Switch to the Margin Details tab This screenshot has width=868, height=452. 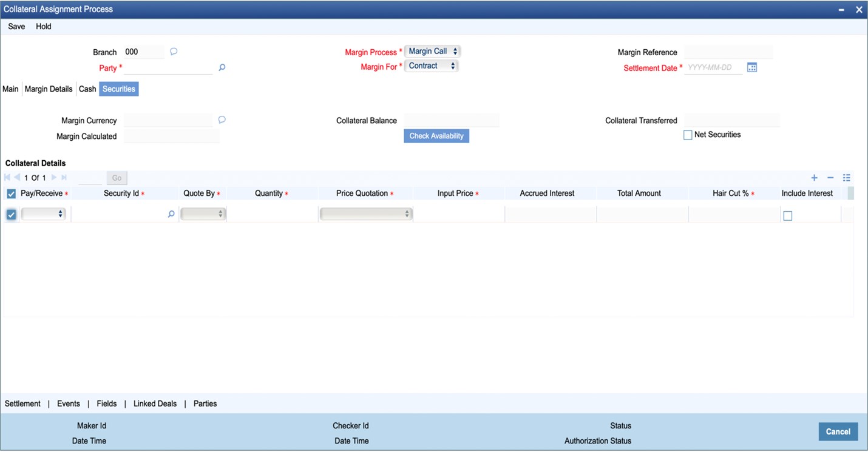pos(49,89)
